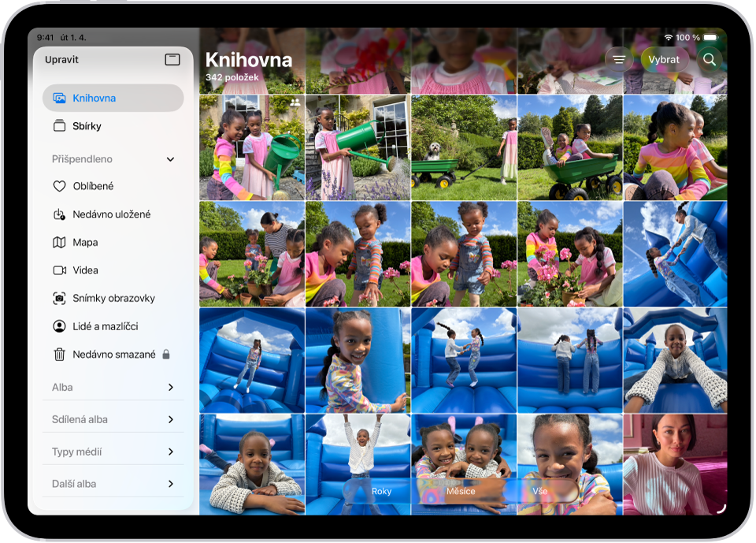Expand the Další alba section
Screen dimensions: 756x543
tap(171, 484)
